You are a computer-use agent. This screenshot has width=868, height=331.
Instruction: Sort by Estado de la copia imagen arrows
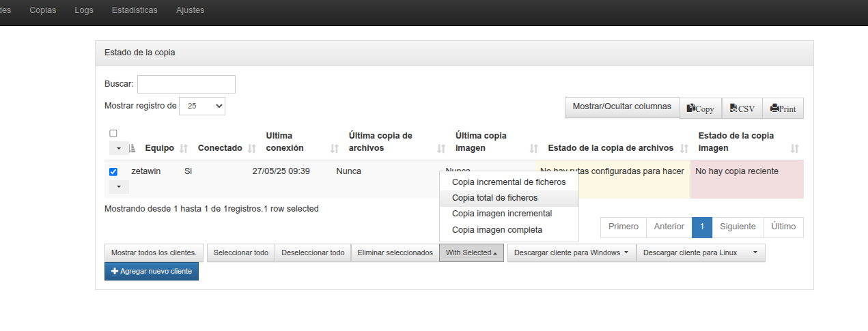[x=794, y=148]
